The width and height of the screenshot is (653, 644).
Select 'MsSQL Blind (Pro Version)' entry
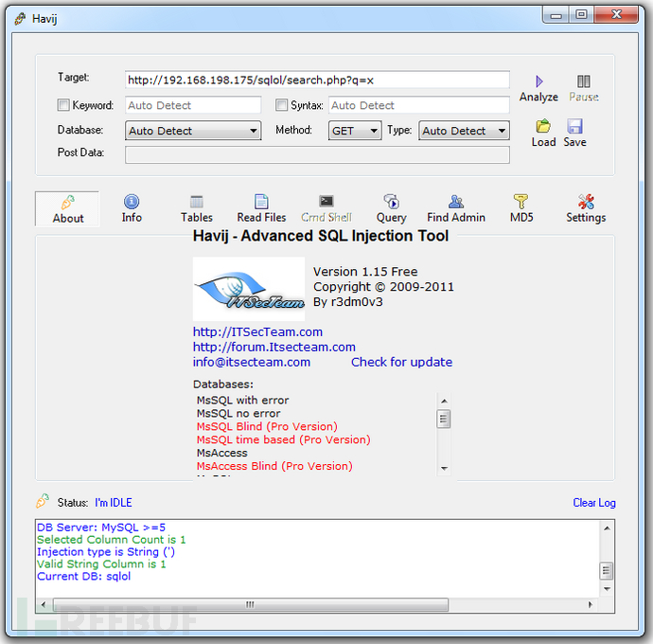tap(267, 426)
